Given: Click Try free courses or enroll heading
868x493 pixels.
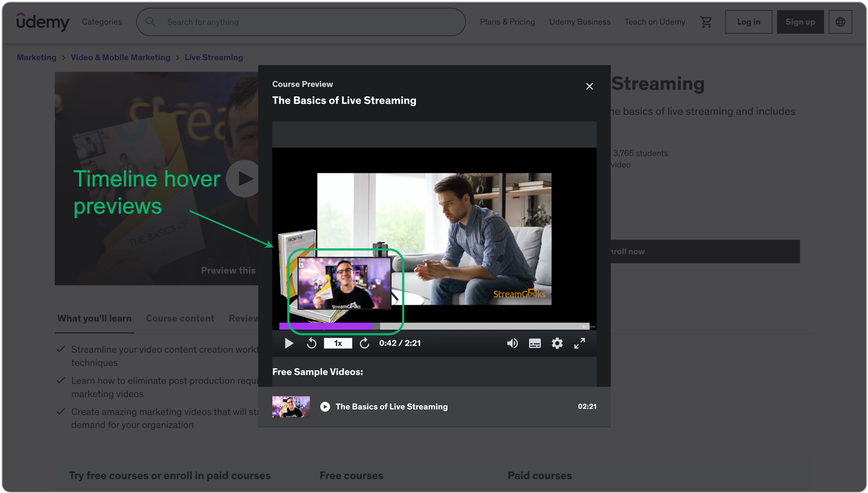Looking at the screenshot, I should [169, 475].
